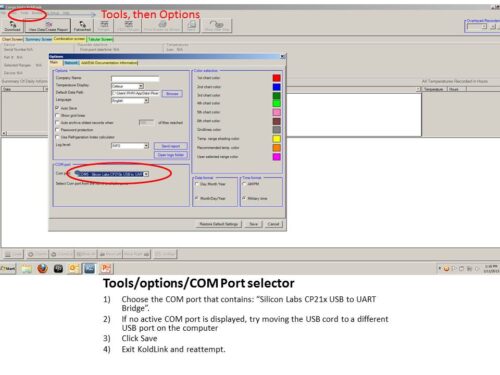Viewport: 500px width, 375px height.
Task: Click the Start button on taskbar
Action: [8, 268]
